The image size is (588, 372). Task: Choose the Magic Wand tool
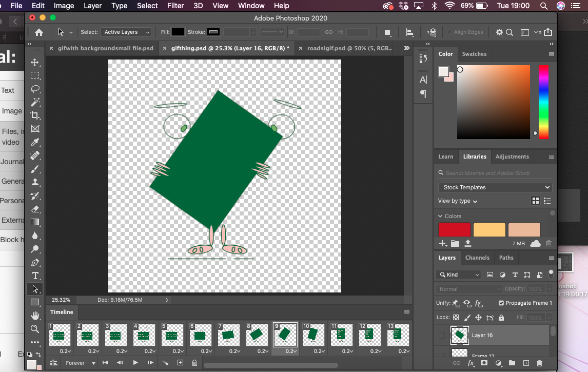[x=35, y=102]
